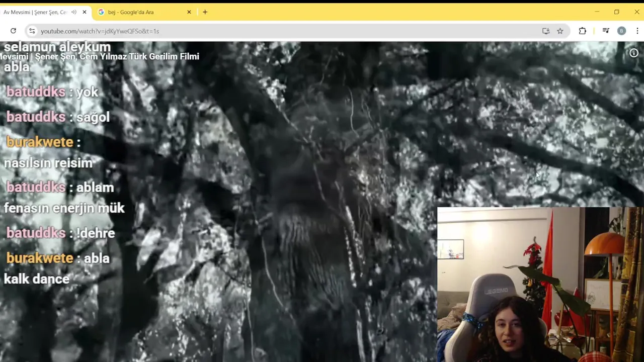Click the chat text "fenasın enerjin mük"

(x=64, y=208)
